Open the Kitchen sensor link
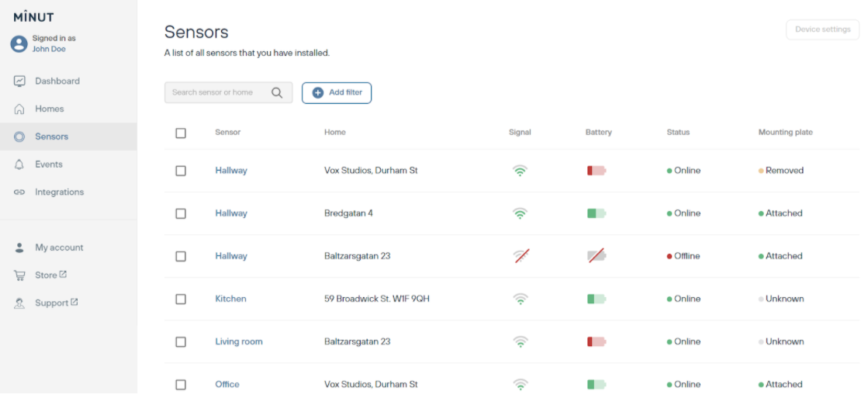The width and height of the screenshot is (868, 398). click(x=230, y=299)
